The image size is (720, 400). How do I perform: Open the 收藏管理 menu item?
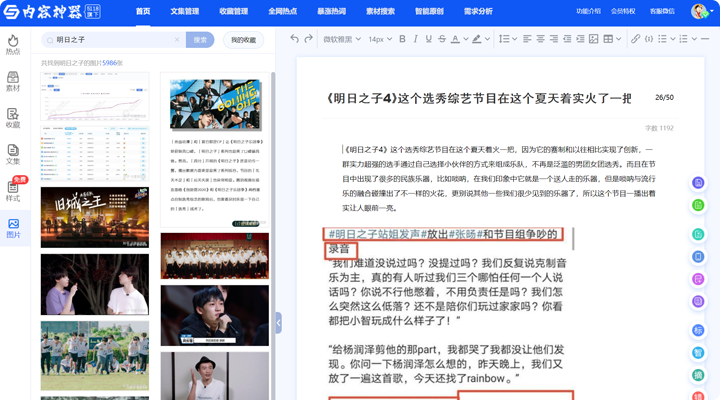(234, 11)
